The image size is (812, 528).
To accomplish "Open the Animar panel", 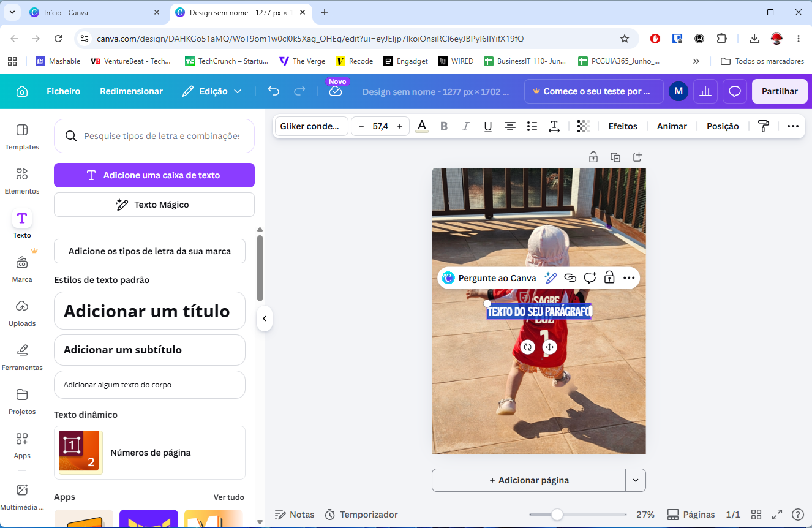I will tap(672, 126).
